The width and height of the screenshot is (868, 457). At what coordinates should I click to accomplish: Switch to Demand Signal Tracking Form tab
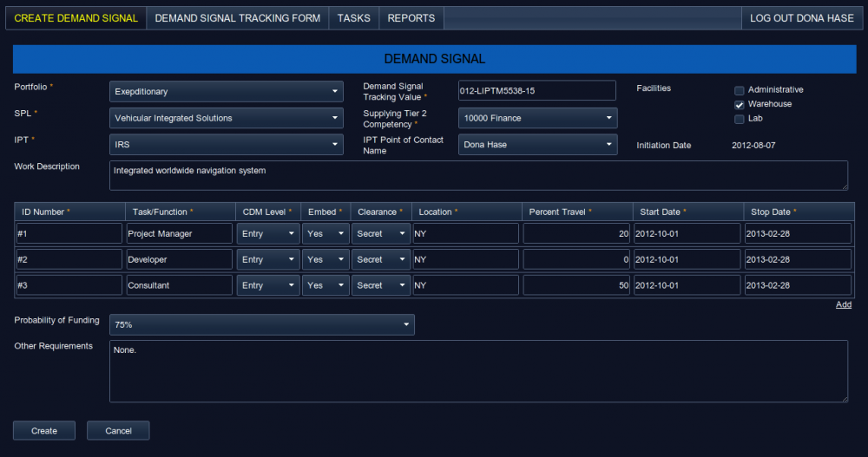[237, 18]
